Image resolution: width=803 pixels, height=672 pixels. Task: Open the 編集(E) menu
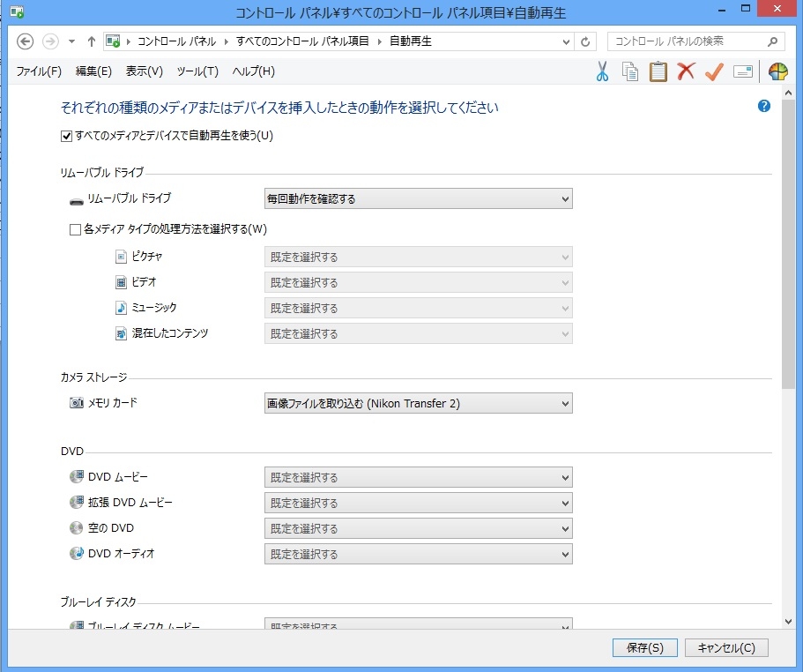click(93, 71)
